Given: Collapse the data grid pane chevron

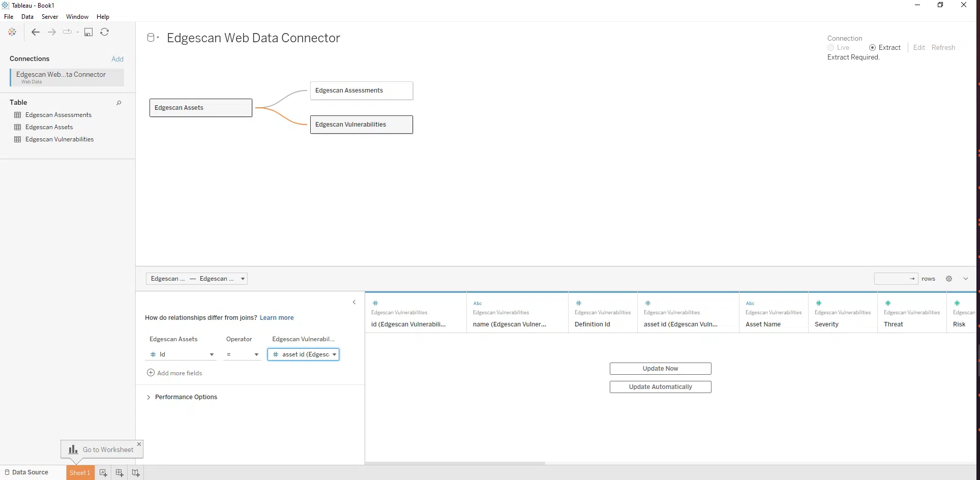Looking at the screenshot, I should 966,279.
